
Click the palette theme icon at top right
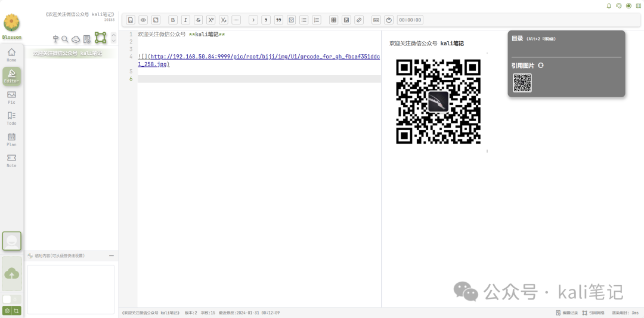pyautogui.click(x=619, y=6)
